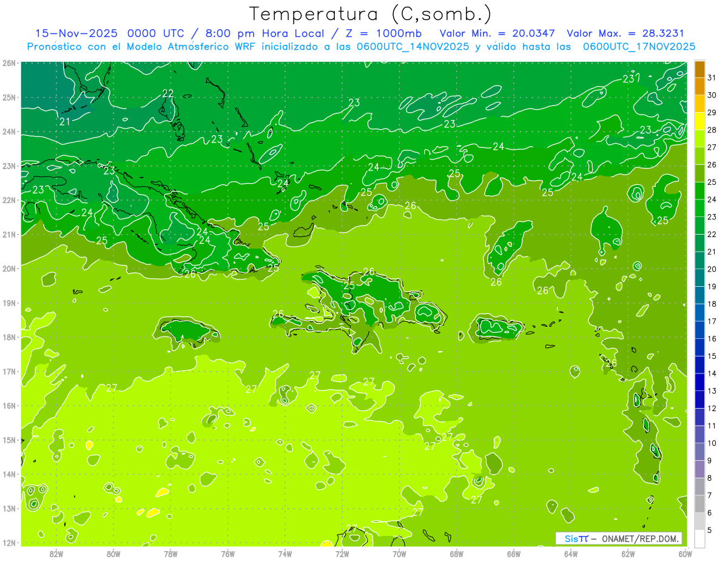Click the '66W' longitude axis label
The width and height of the screenshot is (728, 562).
[514, 553]
